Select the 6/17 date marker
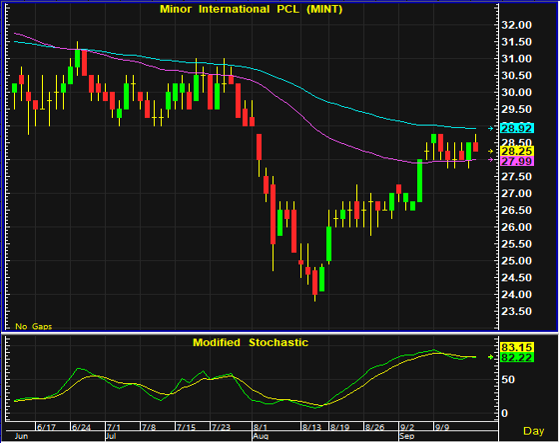Viewport: 560px width, 443px height. coord(46,427)
